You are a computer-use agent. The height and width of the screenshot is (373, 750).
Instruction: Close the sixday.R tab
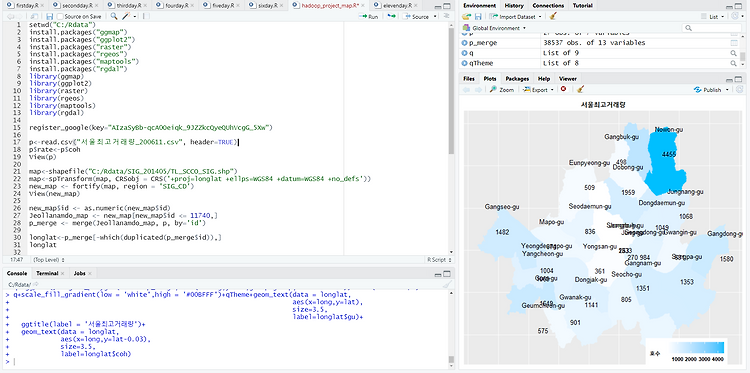[282, 5]
